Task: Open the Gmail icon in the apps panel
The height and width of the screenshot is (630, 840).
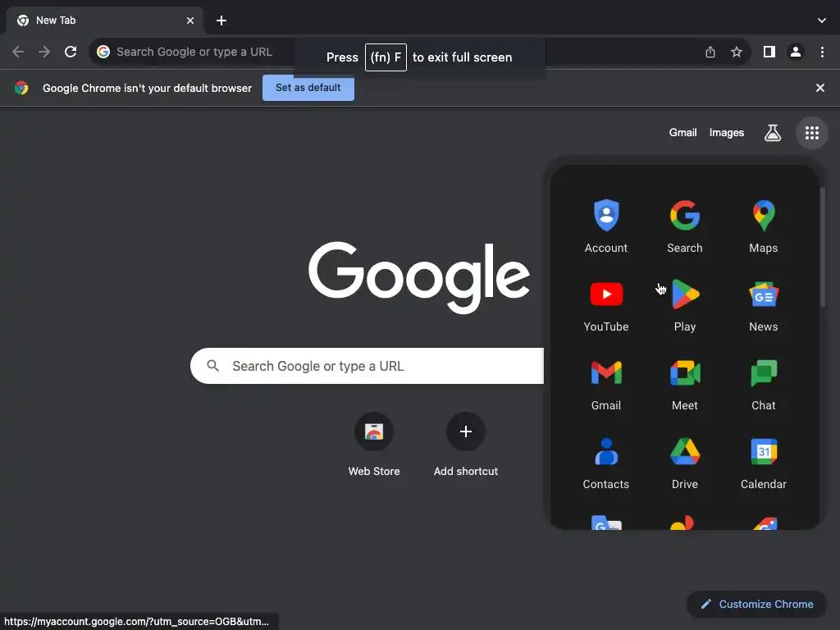Action: click(x=606, y=384)
